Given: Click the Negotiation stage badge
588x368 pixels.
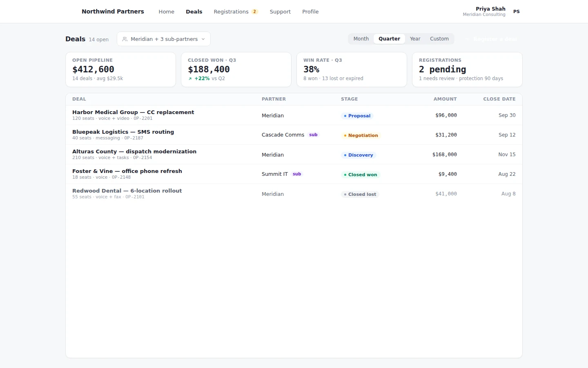Looking at the screenshot, I should point(361,135).
